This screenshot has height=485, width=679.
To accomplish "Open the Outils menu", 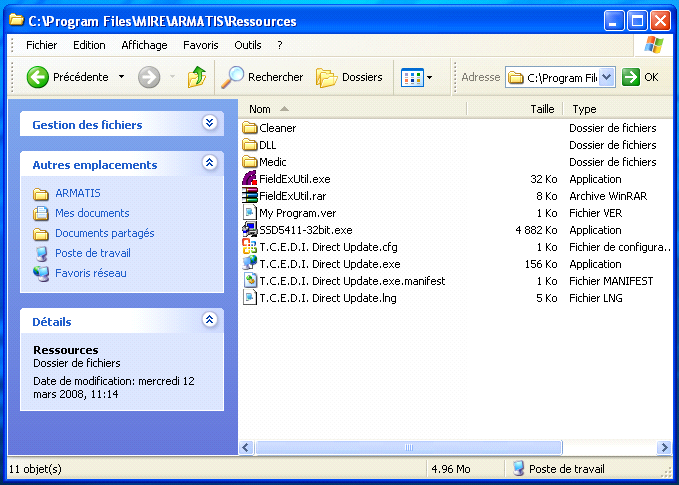I will [248, 45].
